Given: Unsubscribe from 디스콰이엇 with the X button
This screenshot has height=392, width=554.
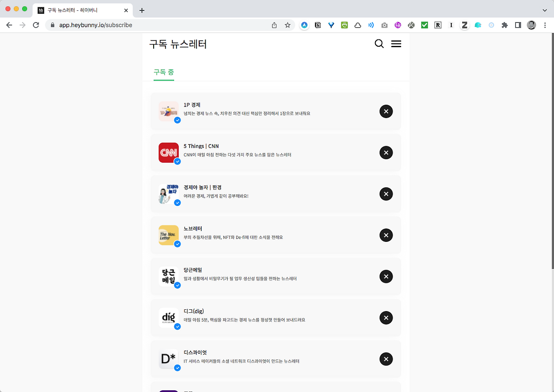Looking at the screenshot, I should click(386, 359).
